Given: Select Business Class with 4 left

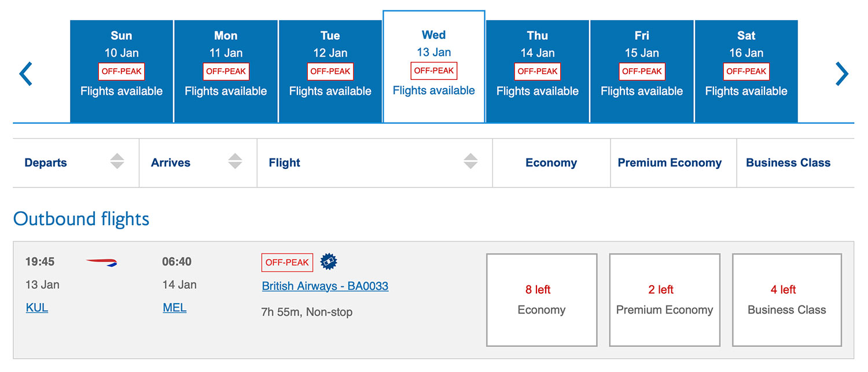Looking at the screenshot, I should click(787, 300).
